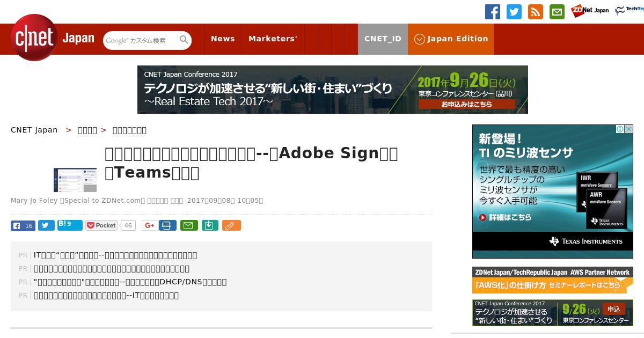Click the ad info (i) icon
644x338 pixels.
point(620,129)
